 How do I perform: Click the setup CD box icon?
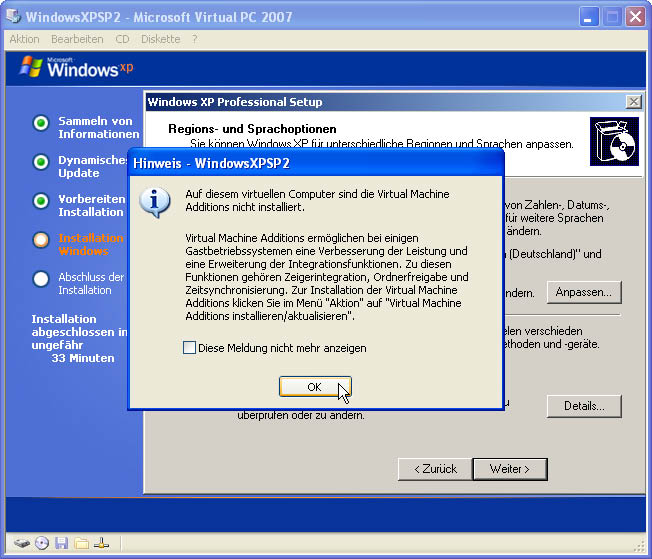tap(614, 141)
